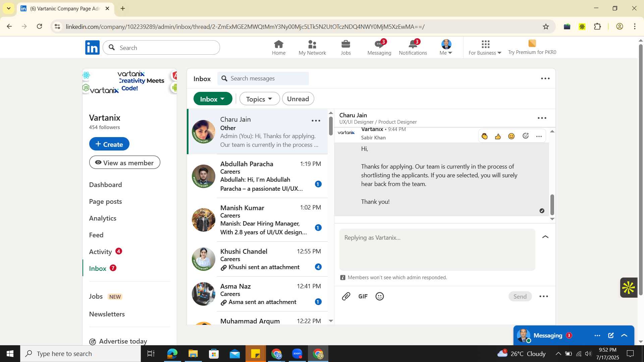Open Dashboard in sidebar
The width and height of the screenshot is (644, 362).
(x=105, y=185)
